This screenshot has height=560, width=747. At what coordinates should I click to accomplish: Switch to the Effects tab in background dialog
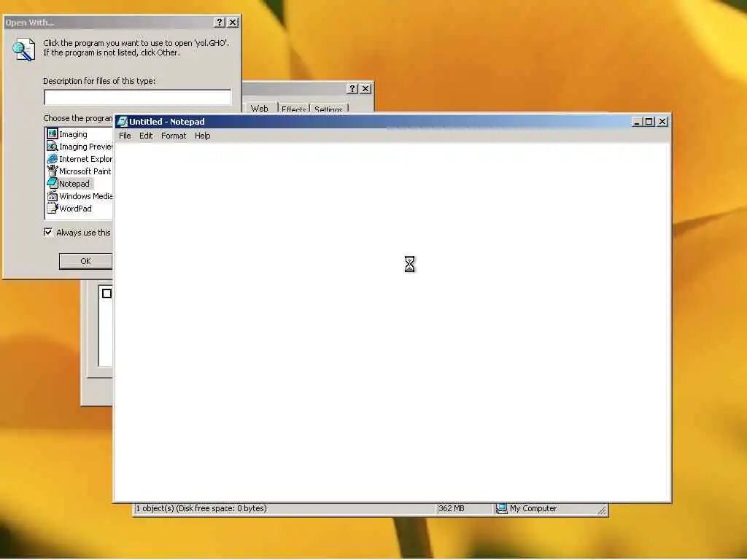pos(293,109)
